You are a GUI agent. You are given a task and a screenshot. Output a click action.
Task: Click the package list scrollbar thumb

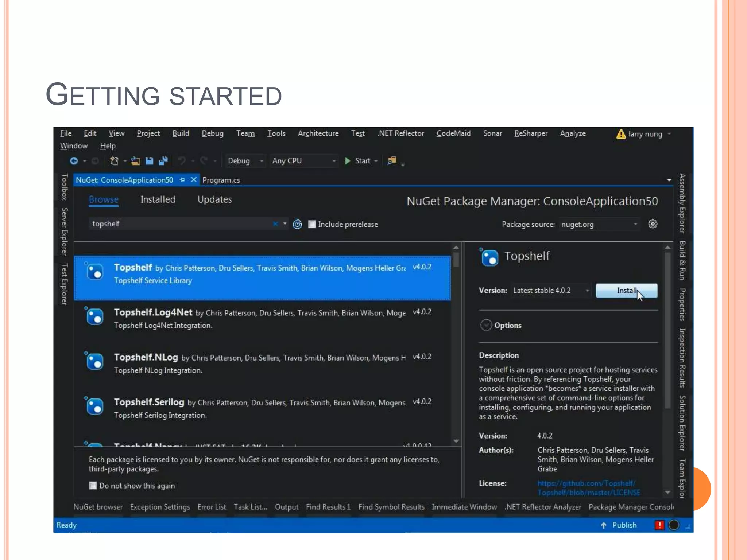pyautogui.click(x=456, y=260)
